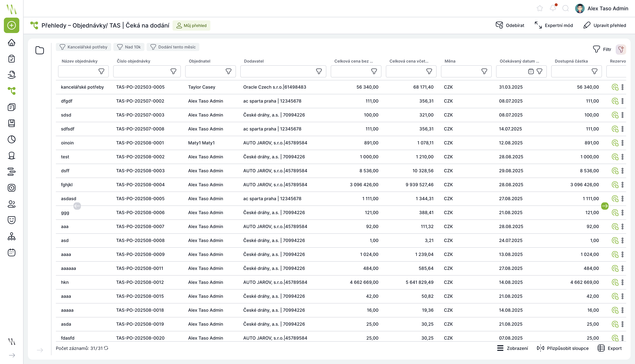The width and height of the screenshot is (635, 364).
Task: Toggle the Dodání tento měsíc filter chip
Action: click(173, 47)
